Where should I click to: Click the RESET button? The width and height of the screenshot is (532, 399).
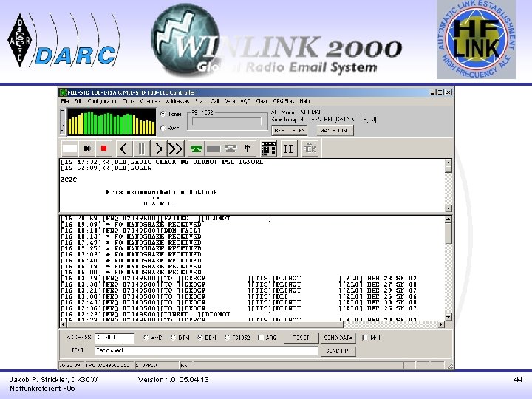pos(301,338)
